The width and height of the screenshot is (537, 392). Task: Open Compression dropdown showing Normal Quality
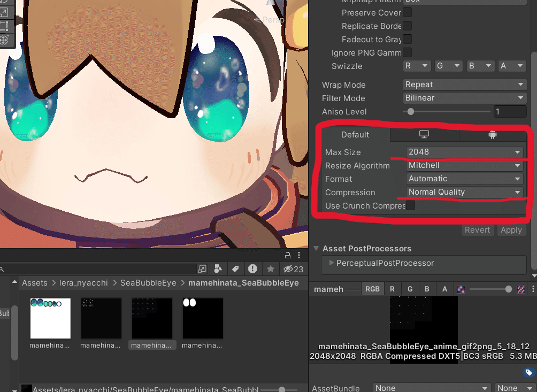pos(464,192)
